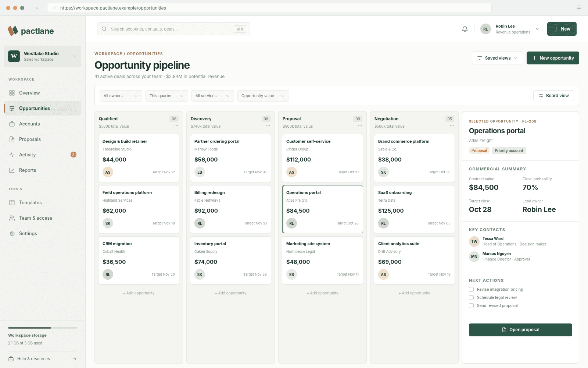Viewport: 588px width, 368px height.
Task: Click the browser address bar
Action: [269, 8]
